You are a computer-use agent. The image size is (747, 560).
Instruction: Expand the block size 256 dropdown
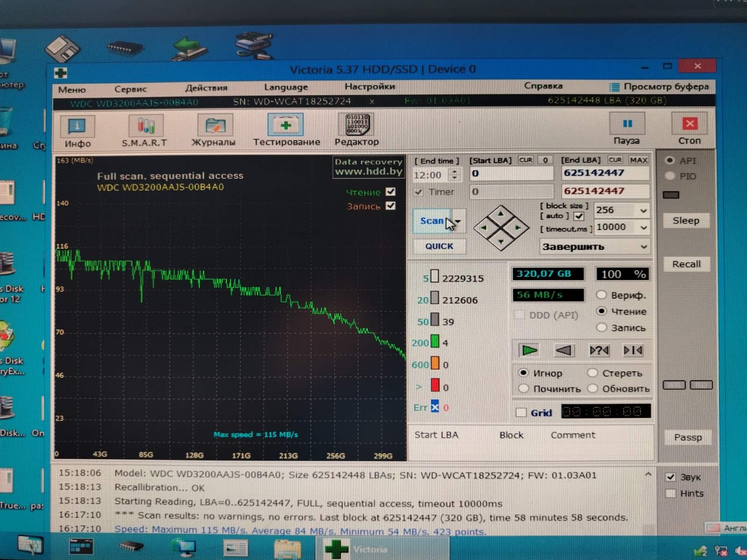[643, 210]
